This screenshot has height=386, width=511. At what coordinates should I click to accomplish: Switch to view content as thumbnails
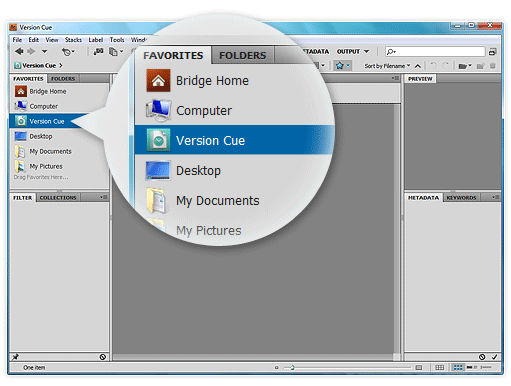pyautogui.click(x=458, y=367)
